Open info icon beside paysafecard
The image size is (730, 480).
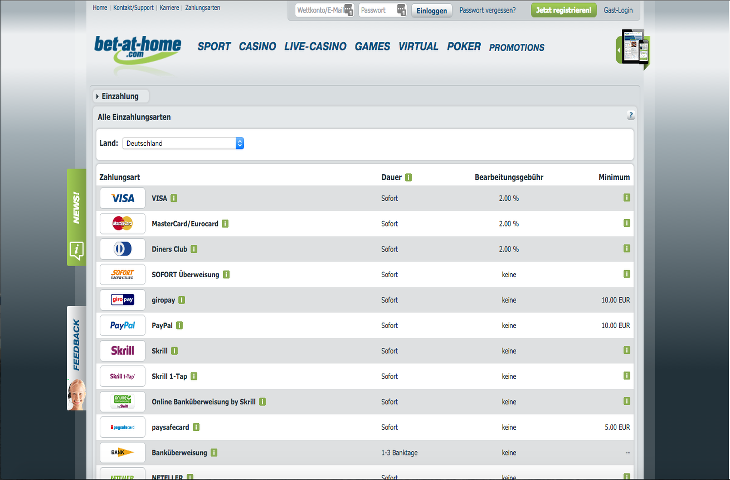point(196,427)
